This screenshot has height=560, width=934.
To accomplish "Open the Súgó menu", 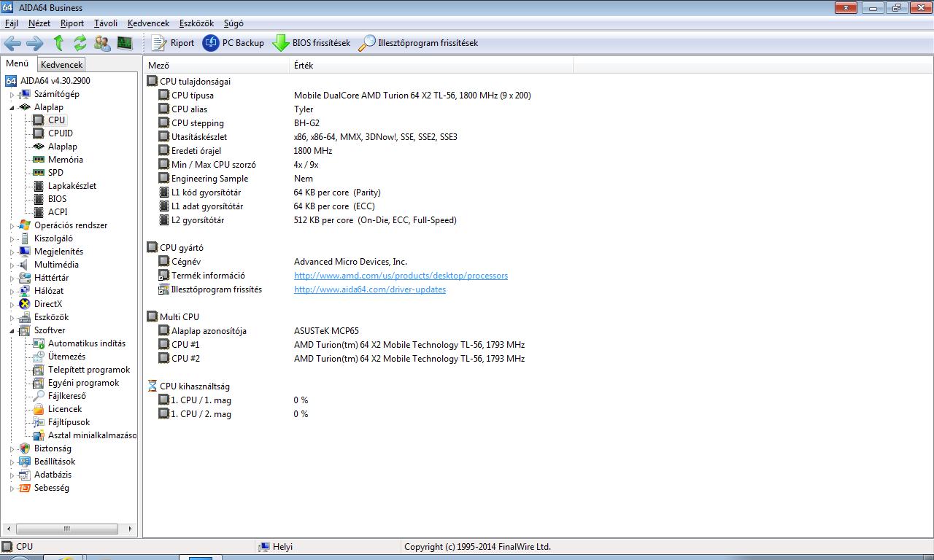I will tap(233, 23).
